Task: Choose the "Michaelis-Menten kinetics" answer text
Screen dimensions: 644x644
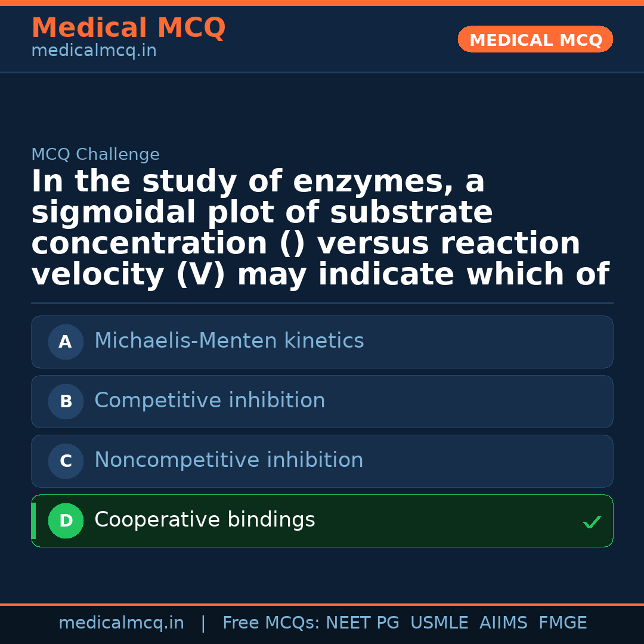Action: click(x=229, y=341)
